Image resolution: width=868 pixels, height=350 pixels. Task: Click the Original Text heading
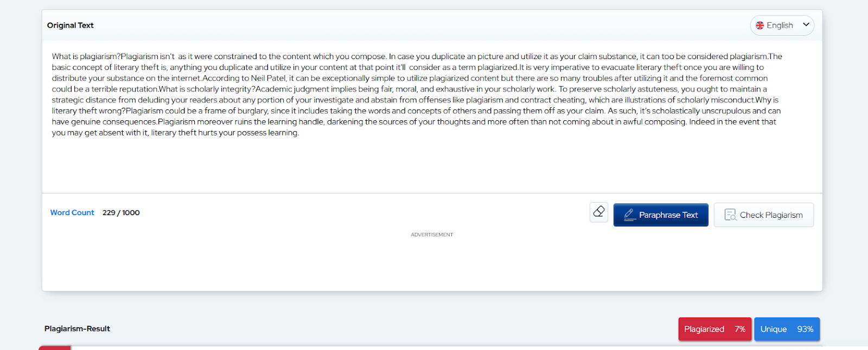[71, 25]
